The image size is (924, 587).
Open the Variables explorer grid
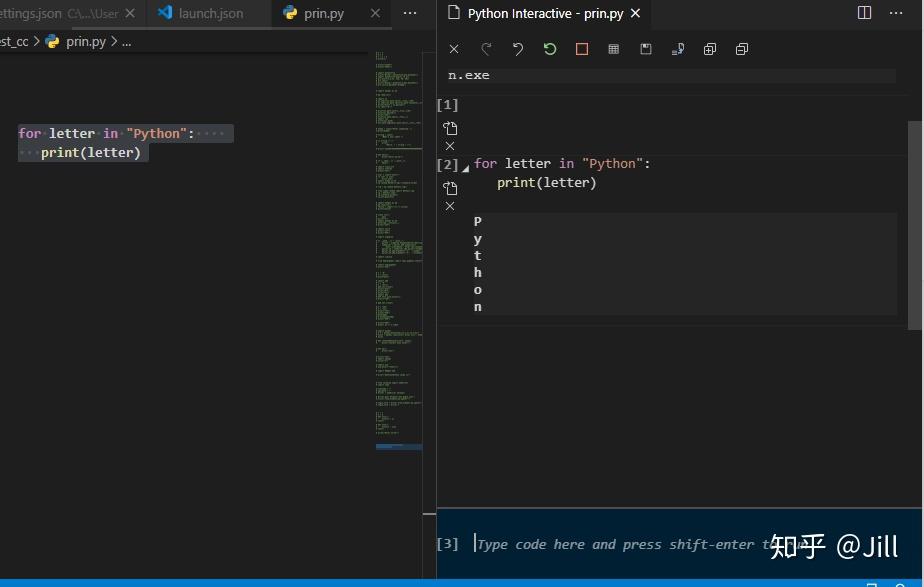click(613, 48)
